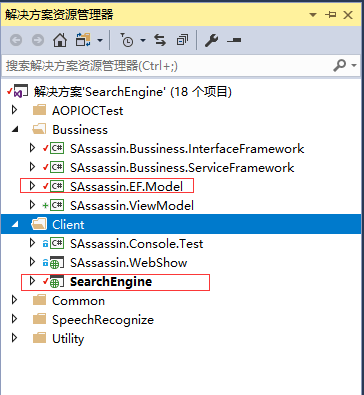
Task: Click the Utility folder icon
Action: pos(39,338)
